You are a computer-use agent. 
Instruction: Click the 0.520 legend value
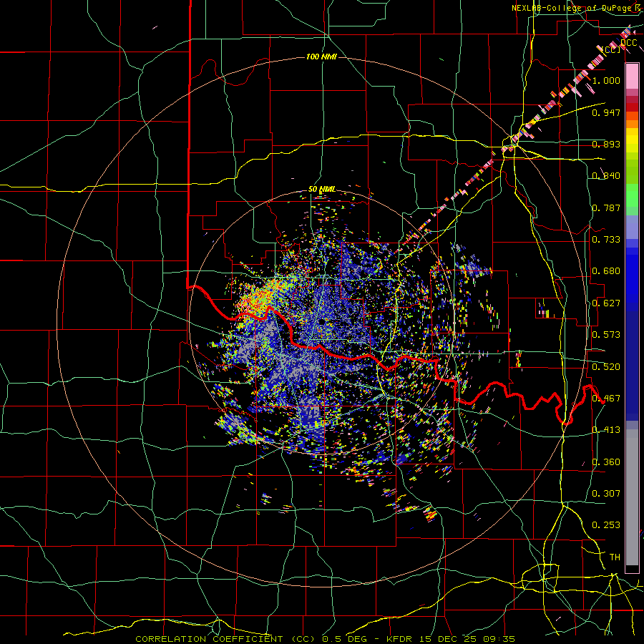606,366
